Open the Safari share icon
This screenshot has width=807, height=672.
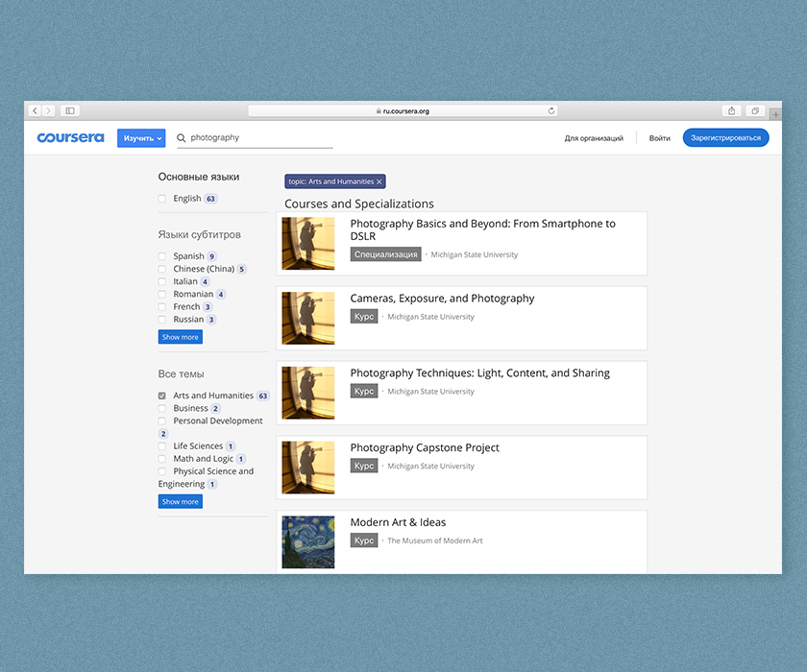pos(732,111)
